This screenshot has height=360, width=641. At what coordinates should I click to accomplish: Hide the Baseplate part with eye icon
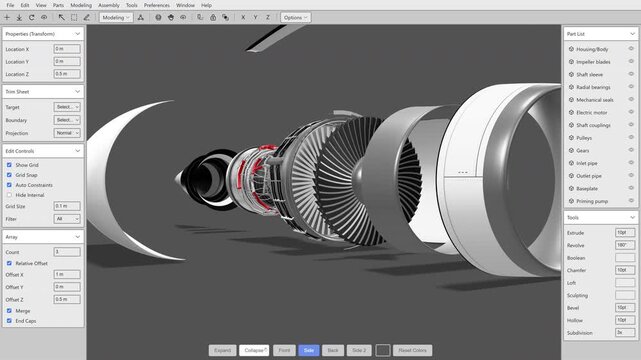click(631, 188)
